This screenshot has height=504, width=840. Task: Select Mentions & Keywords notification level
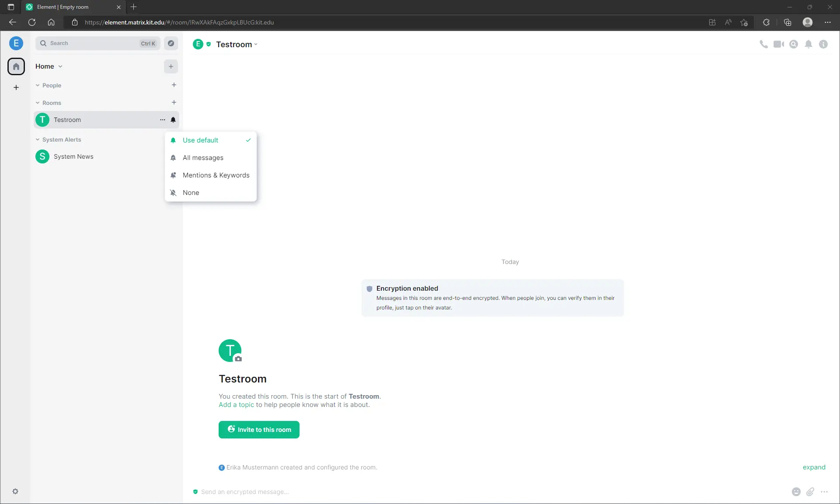(x=216, y=175)
